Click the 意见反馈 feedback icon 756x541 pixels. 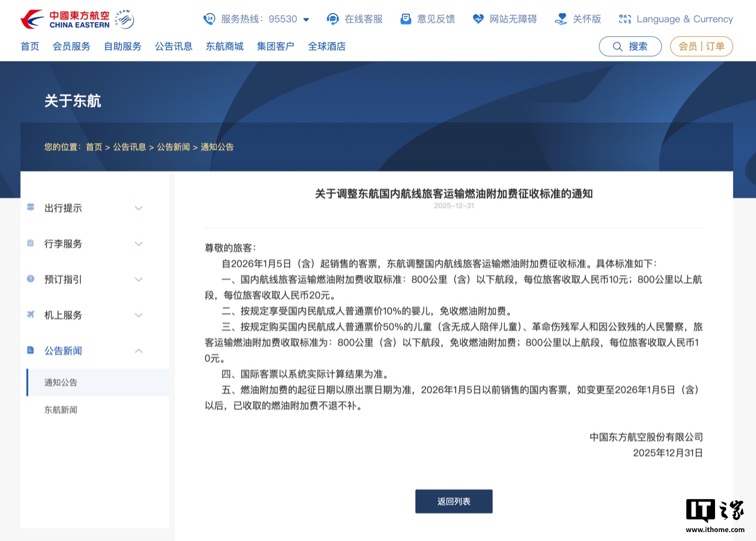coord(406,18)
